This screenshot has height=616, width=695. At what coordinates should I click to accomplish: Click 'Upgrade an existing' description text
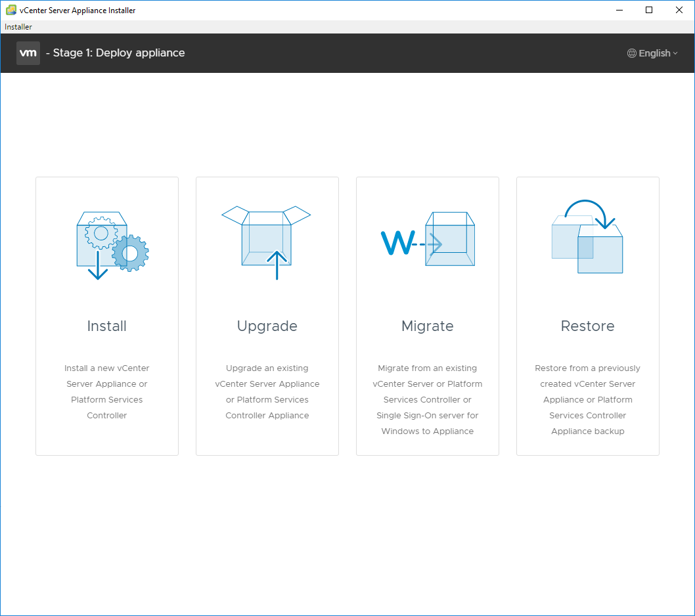point(267,368)
